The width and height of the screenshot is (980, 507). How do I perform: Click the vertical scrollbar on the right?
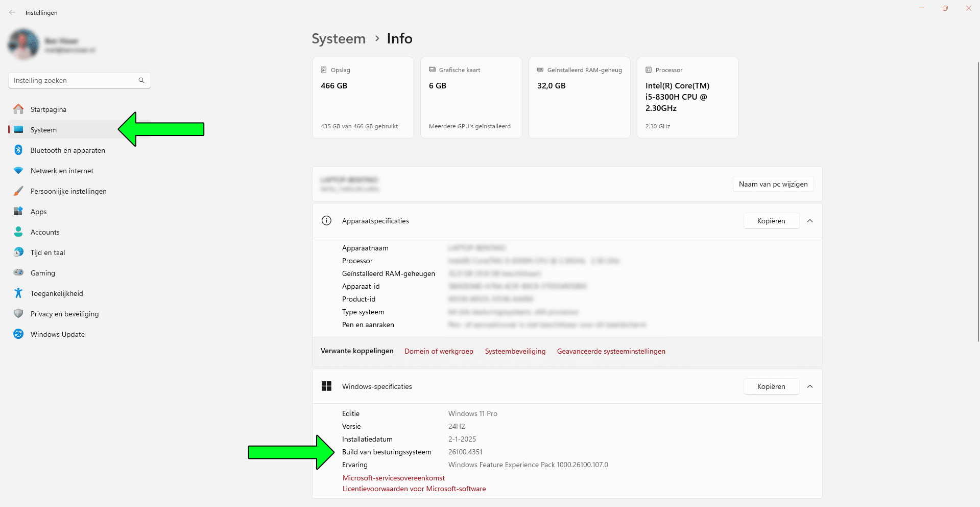coord(977,204)
